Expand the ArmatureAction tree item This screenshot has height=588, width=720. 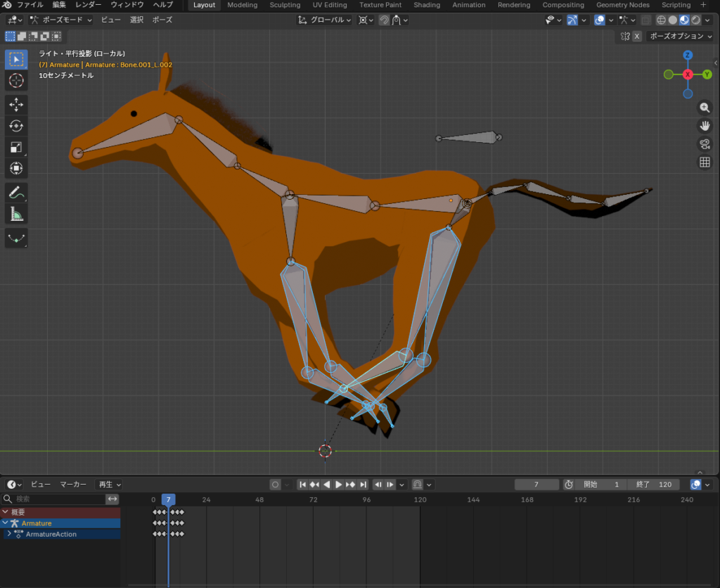click(9, 535)
